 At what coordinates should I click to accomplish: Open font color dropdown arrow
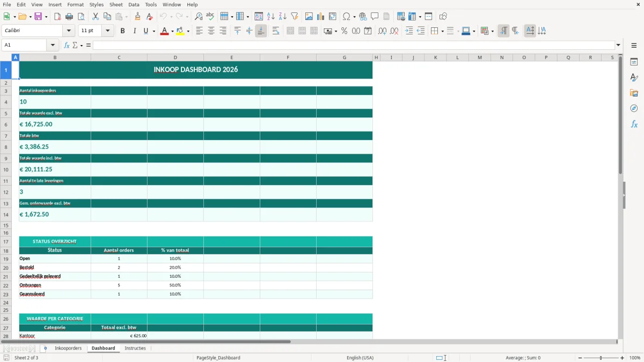172,31
